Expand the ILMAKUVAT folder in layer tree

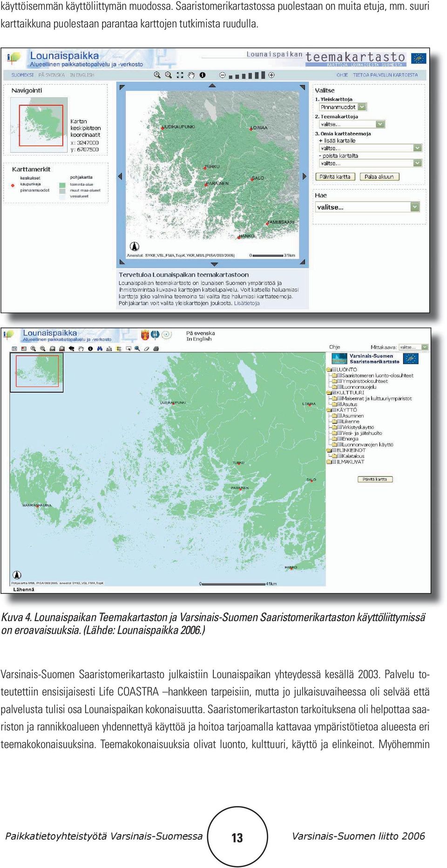pyautogui.click(x=329, y=462)
